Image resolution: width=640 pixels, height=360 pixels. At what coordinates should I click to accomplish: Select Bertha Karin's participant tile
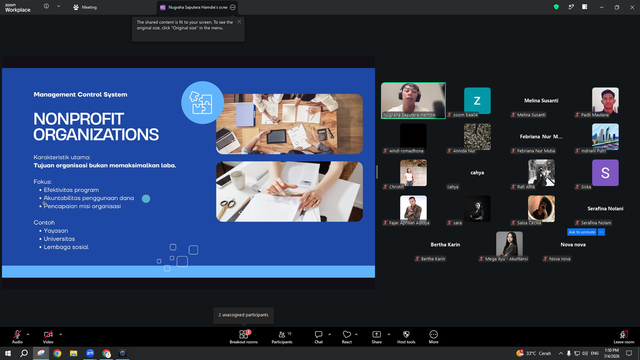[x=445, y=245]
